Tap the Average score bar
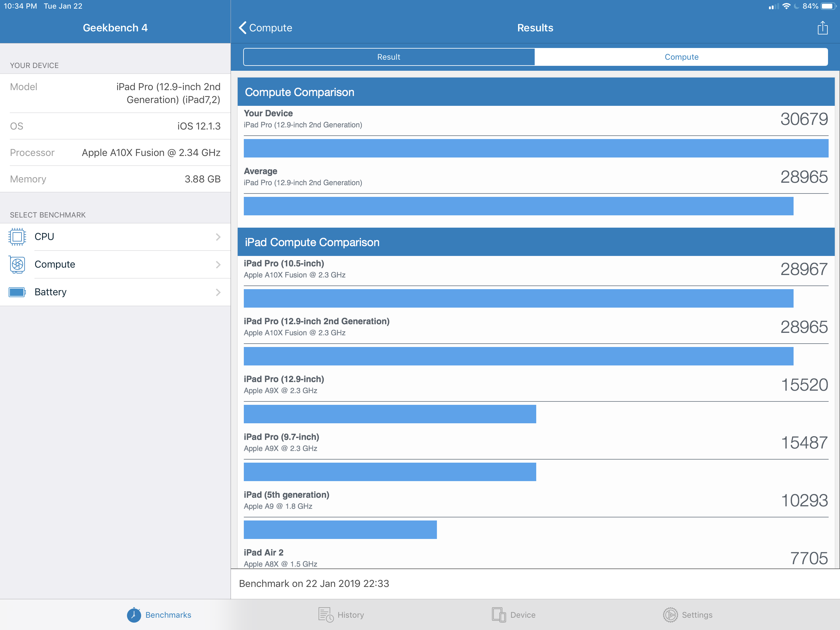The height and width of the screenshot is (630, 840). 518,206
